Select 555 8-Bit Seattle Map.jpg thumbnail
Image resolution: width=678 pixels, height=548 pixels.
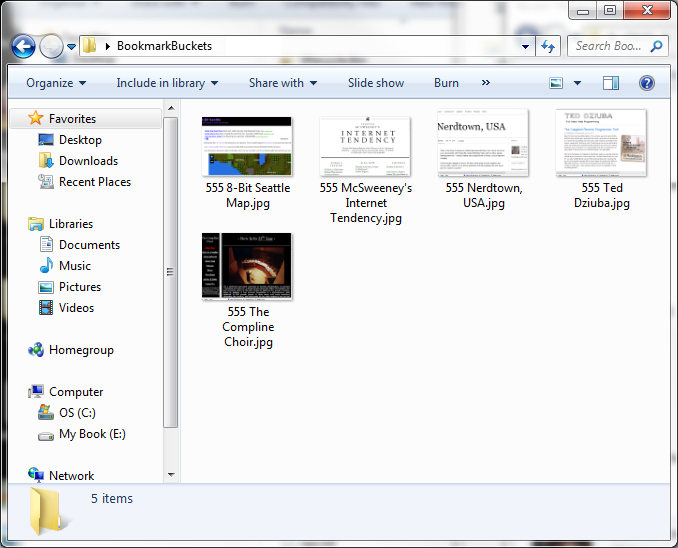pos(247,146)
